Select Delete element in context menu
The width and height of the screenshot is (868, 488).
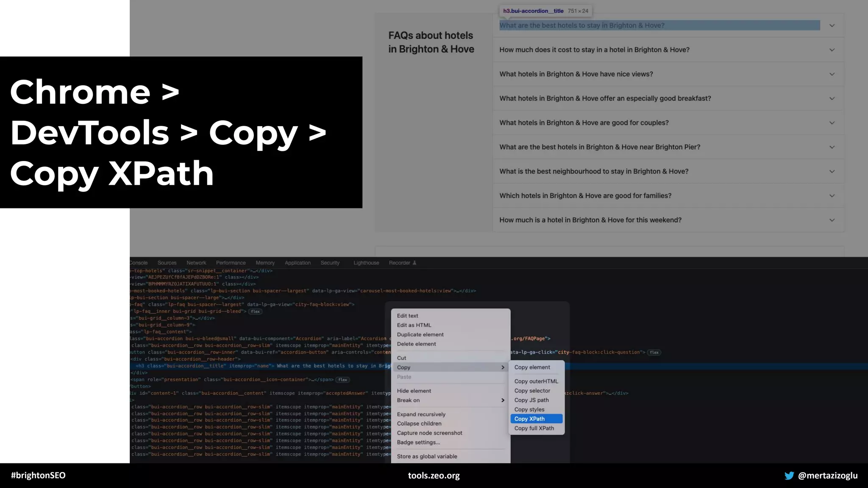tap(451, 344)
